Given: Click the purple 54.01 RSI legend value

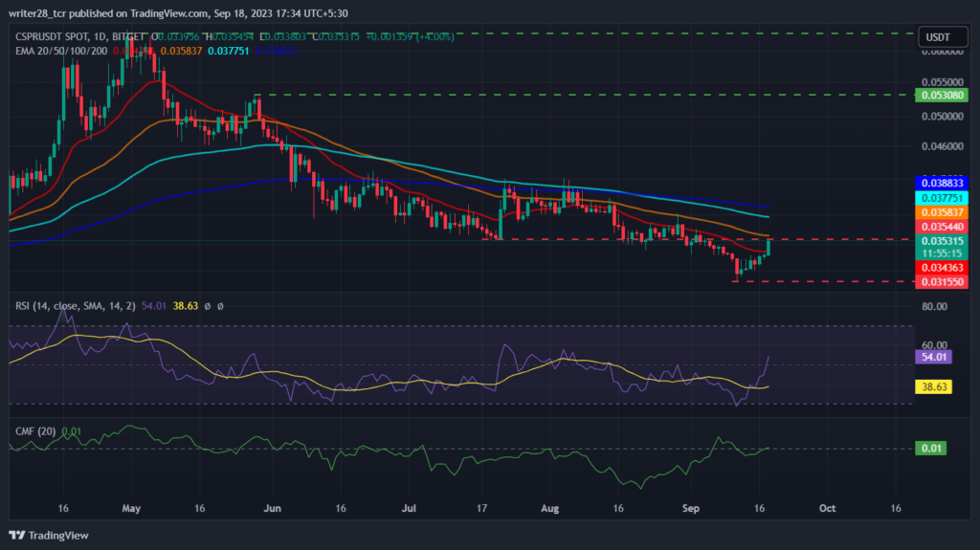Looking at the screenshot, I should coord(154,306).
